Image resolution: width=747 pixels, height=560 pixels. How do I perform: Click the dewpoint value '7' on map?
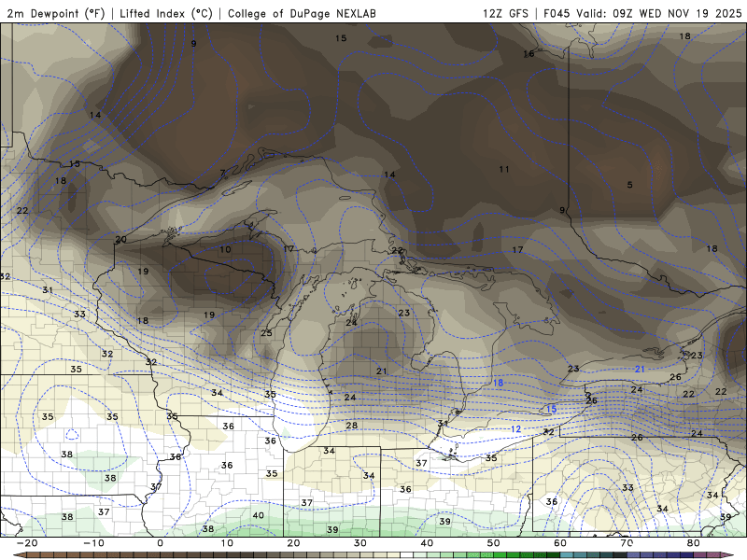pos(222,173)
